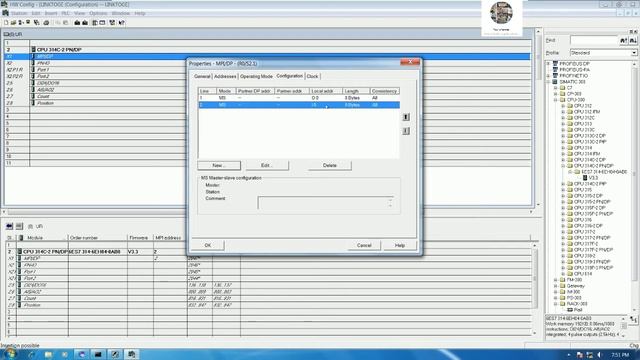The height and width of the screenshot is (360, 640).
Task: Click the SIMATIC 300 catalog icon
Action: 555,82
